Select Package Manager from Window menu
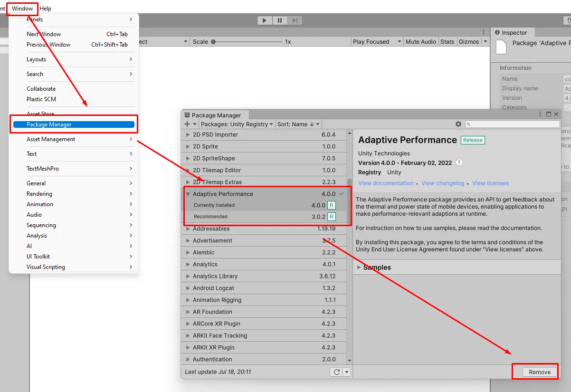Image resolution: width=571 pixels, height=392 pixels. tap(74, 124)
